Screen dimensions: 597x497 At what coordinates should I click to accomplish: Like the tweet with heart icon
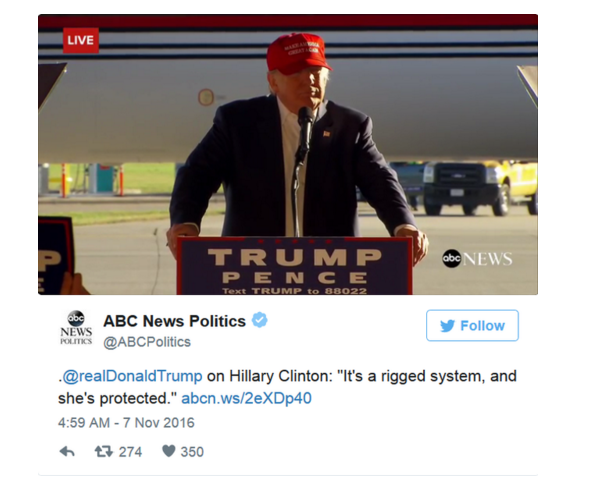point(169,451)
